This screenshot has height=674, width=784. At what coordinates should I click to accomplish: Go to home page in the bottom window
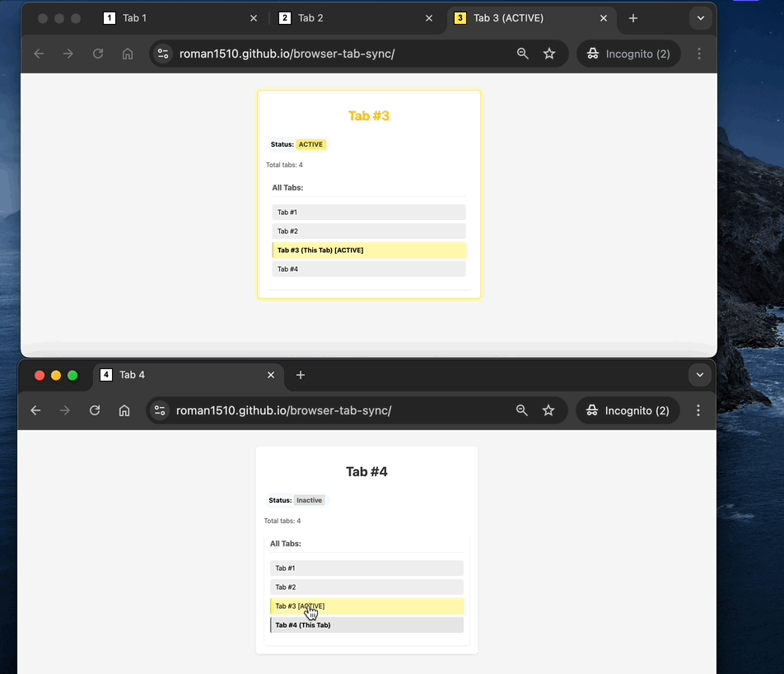point(124,410)
